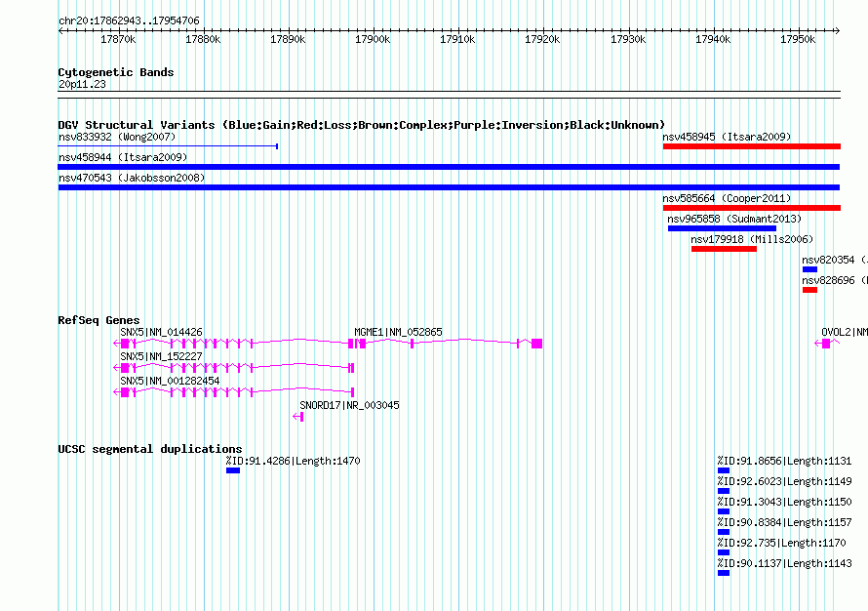
Task: Click the nsv470543 (Jakobsson2008) label
Action: [132, 178]
